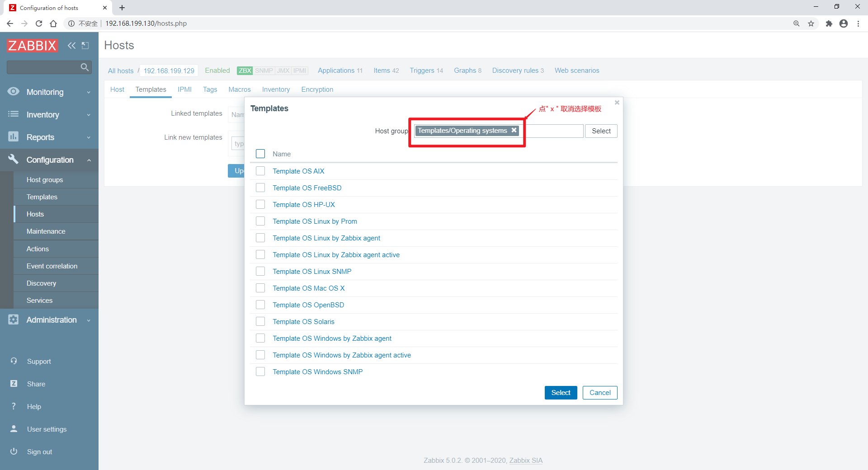Toggle kiosk mode icon beside collapse arrows
Image resolution: width=868 pixels, height=470 pixels.
point(85,45)
